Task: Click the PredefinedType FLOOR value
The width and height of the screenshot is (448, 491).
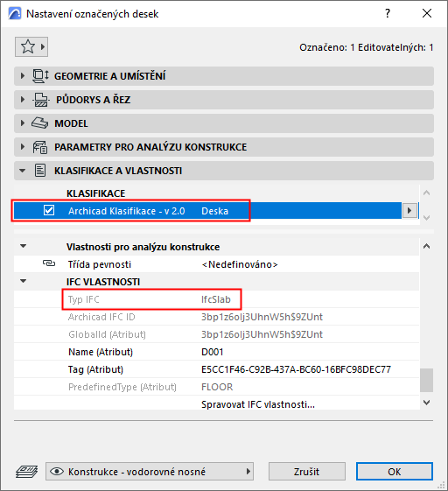Action: coord(217,387)
